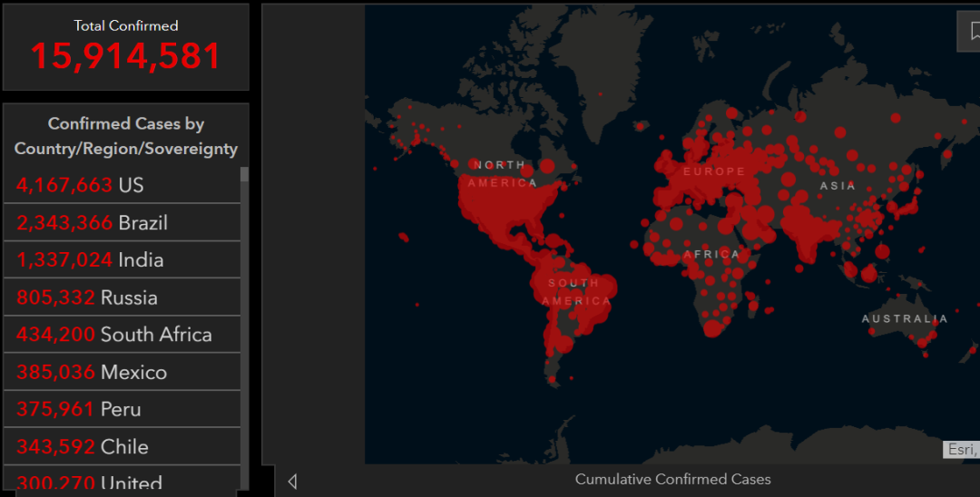Viewport: 980px width, 497px height.
Task: Click the country list vertical scrollbar
Action: pyautogui.click(x=244, y=317)
